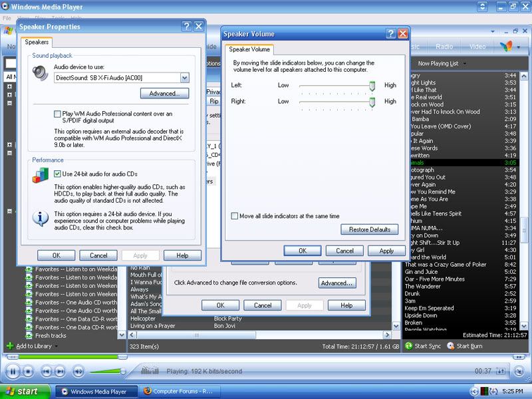Open the Audio device to use dropdown
Image resolution: width=532 pixels, height=399 pixels.
185,78
